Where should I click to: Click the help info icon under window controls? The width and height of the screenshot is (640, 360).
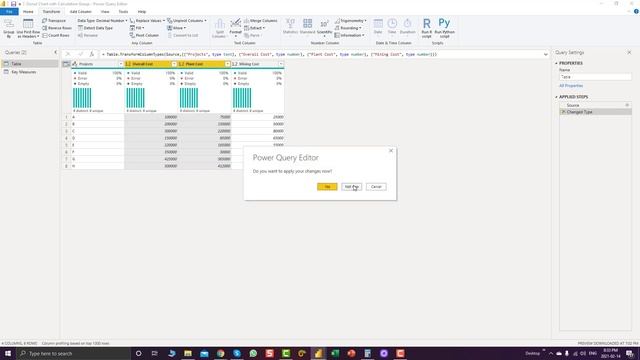pos(636,11)
